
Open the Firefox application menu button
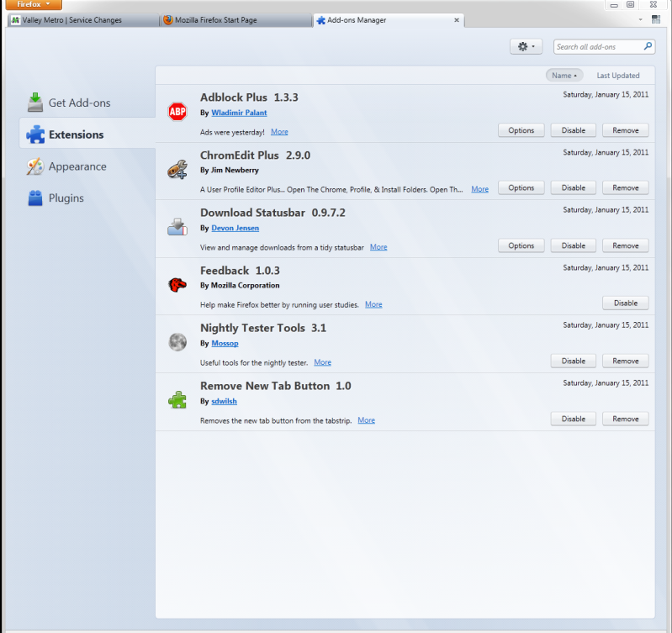coord(34,5)
